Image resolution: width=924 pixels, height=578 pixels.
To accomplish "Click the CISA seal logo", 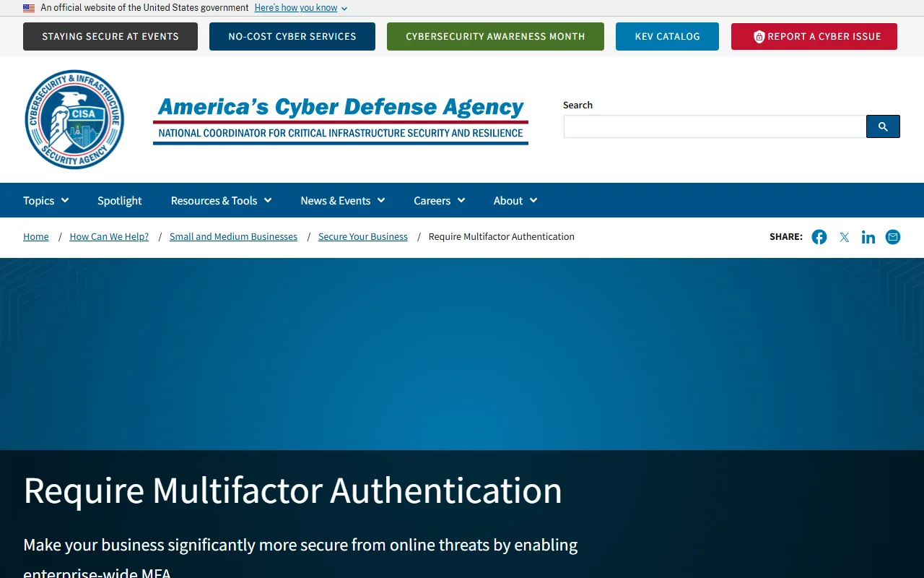I will point(74,120).
